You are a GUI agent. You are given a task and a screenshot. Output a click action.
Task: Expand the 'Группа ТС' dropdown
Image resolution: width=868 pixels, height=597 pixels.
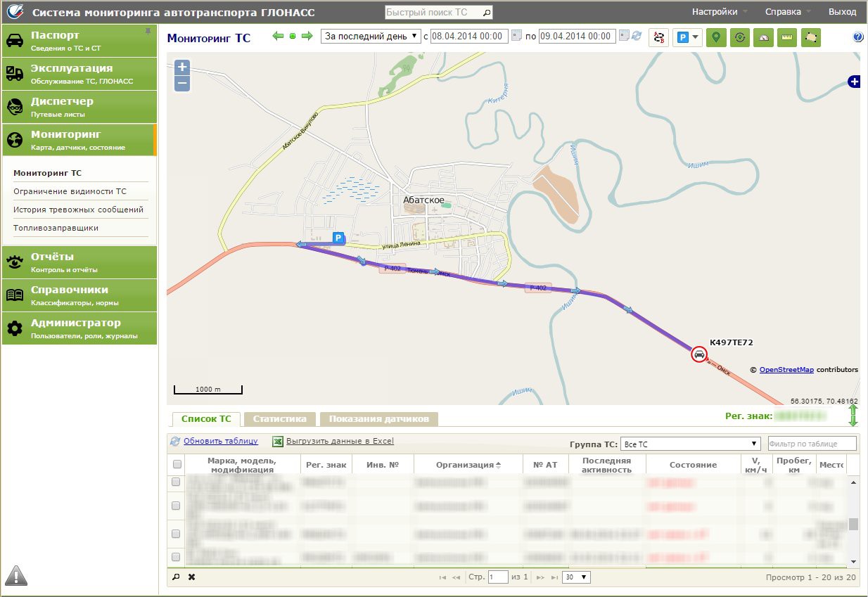pos(690,444)
